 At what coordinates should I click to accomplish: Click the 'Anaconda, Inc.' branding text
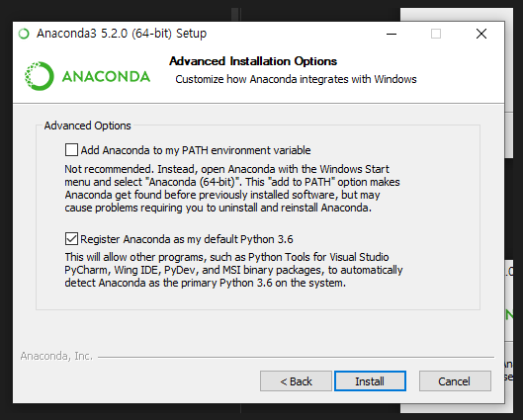(x=56, y=357)
